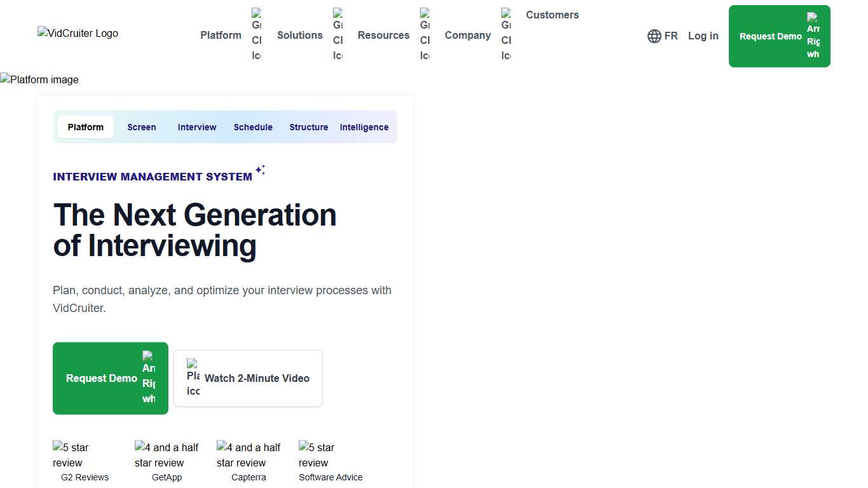
Task: Click the Platform image placeholder
Action: (x=39, y=79)
